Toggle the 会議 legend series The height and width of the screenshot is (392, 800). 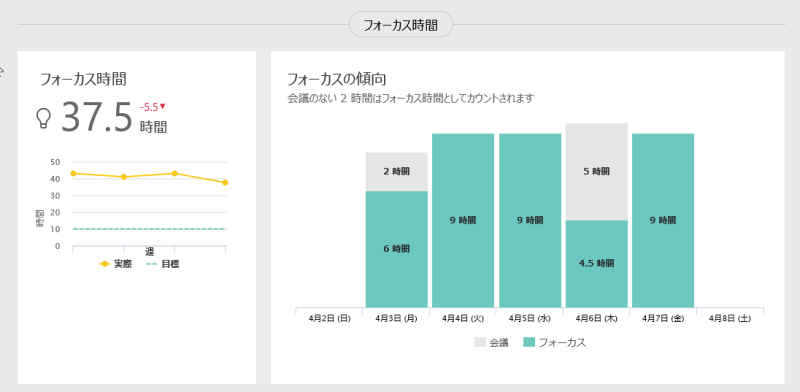[492, 343]
